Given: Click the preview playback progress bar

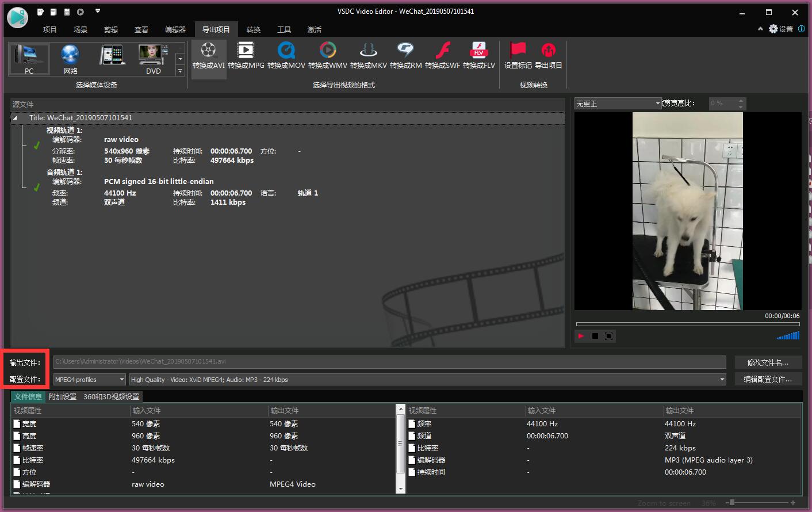Looking at the screenshot, I should pyautogui.click(x=688, y=324).
